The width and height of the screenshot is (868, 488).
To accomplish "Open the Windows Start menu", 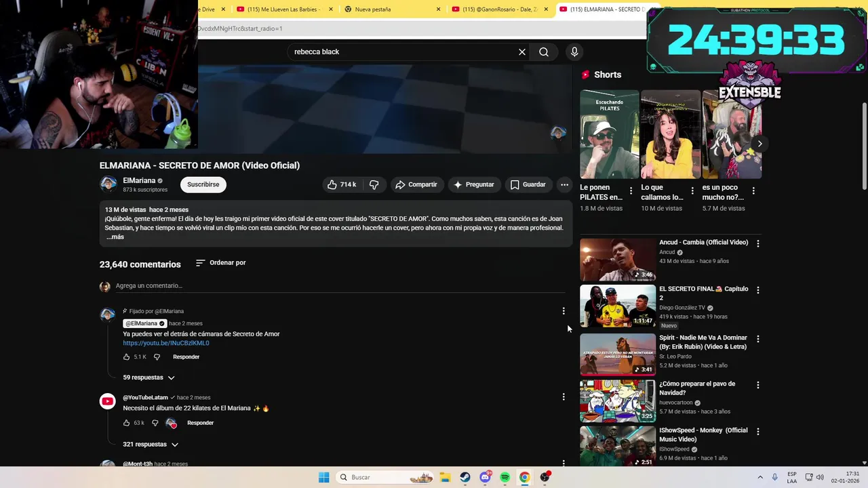I will (324, 477).
